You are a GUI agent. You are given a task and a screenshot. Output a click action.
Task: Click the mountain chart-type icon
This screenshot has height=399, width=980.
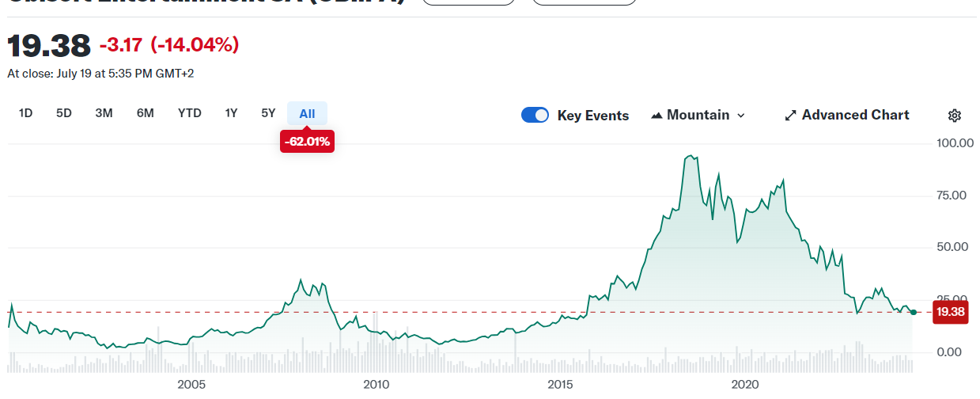point(656,116)
